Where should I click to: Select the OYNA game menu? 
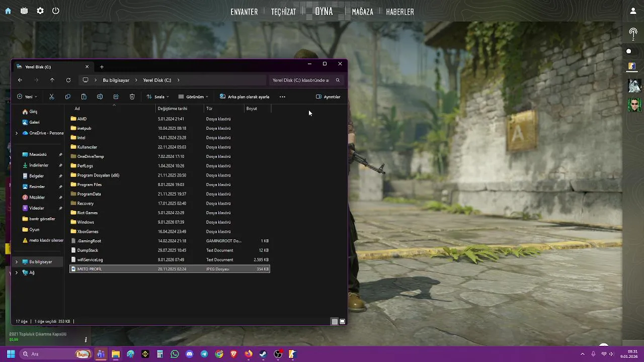pos(324,11)
